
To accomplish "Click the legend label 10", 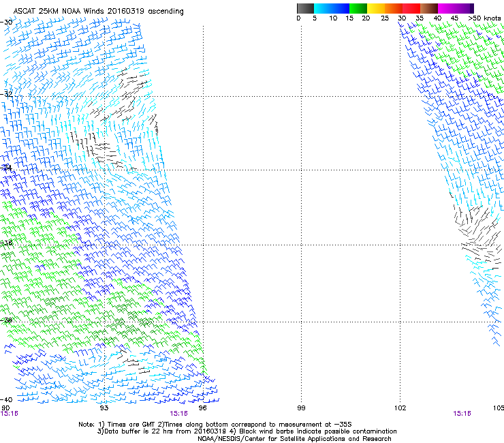I will point(333,18).
